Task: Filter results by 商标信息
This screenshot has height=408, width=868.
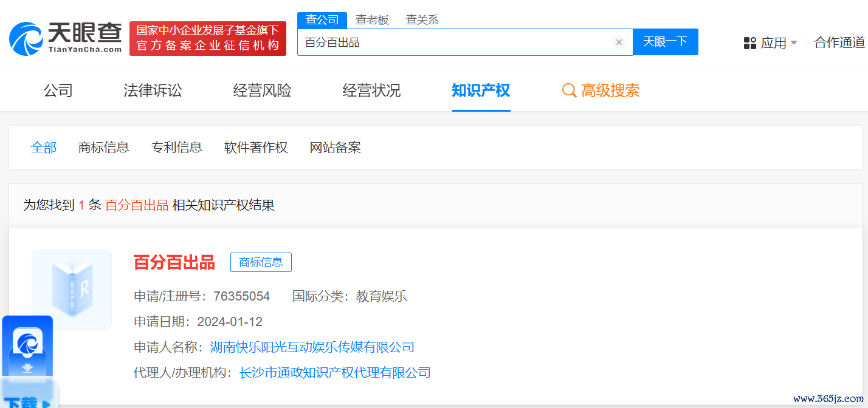Action: (104, 148)
